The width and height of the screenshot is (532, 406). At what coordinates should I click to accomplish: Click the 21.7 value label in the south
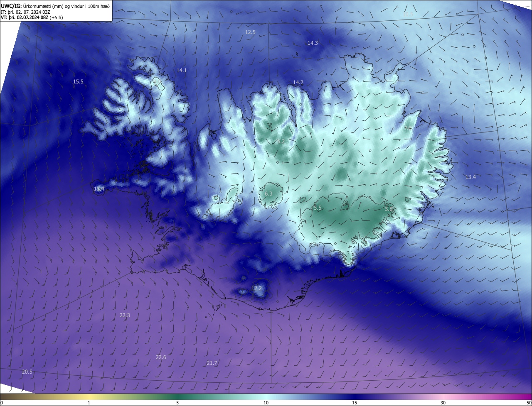click(212, 363)
